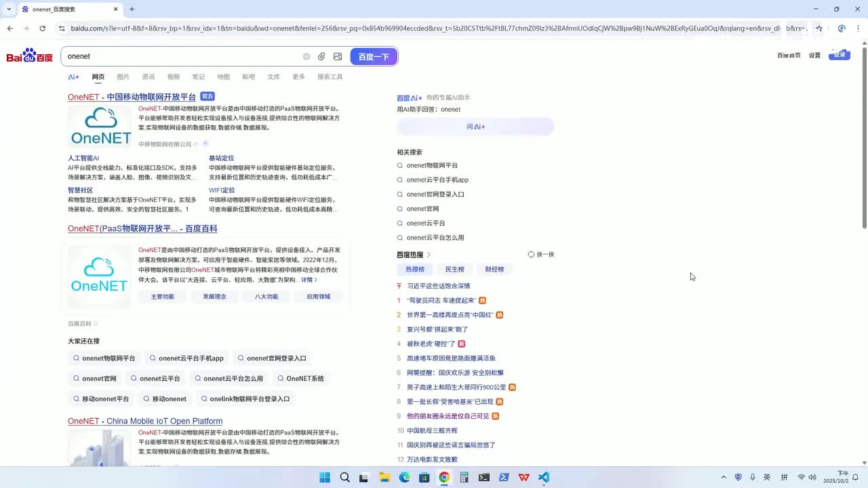Viewport: 868px width, 488px height.
Task: Open hot topic 复兴号都"拼起来"跑了
Action: click(437, 329)
